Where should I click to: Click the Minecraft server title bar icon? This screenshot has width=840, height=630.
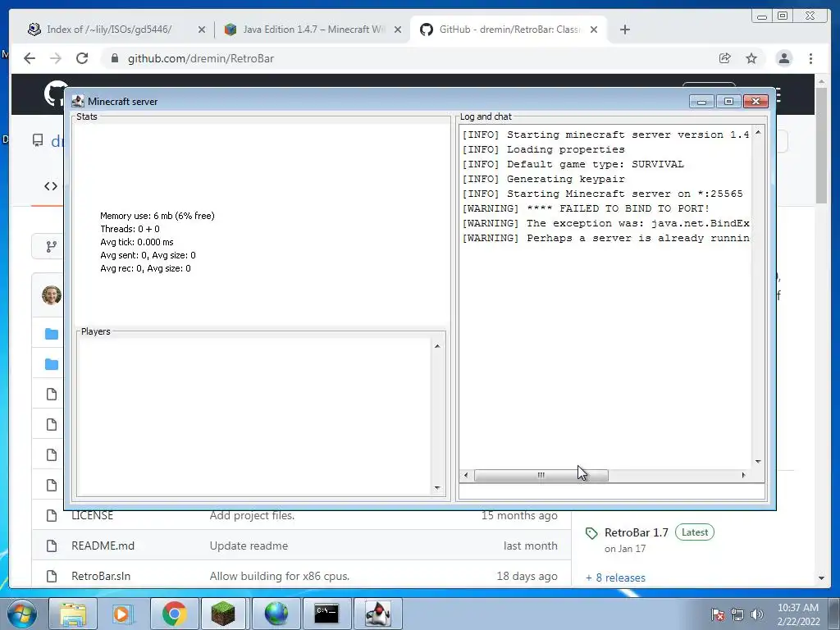(78, 101)
